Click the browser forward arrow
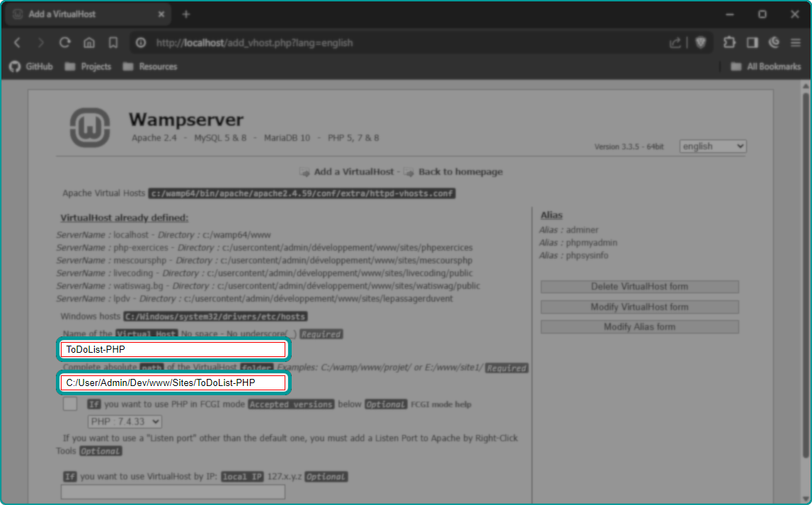The width and height of the screenshot is (812, 505). 41,42
